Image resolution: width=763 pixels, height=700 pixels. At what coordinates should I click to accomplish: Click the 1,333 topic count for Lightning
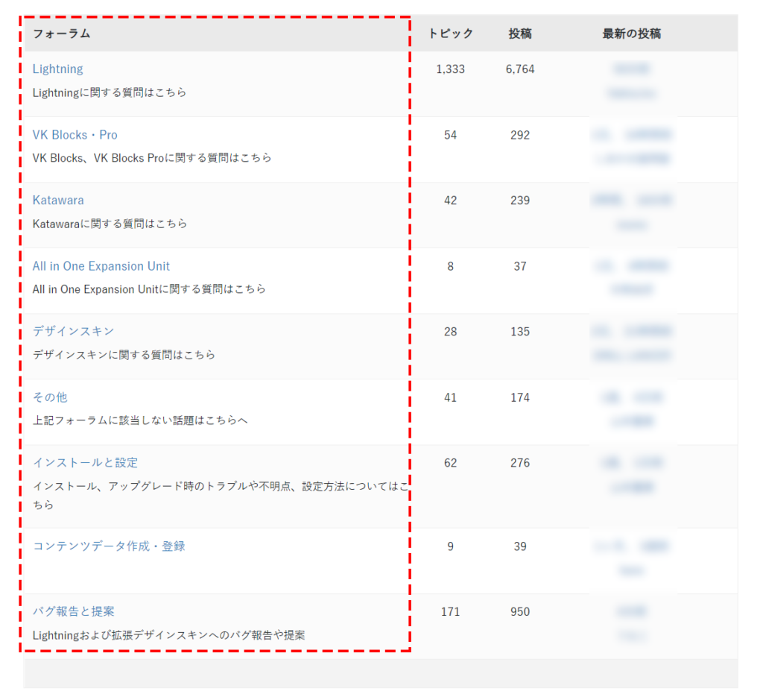tap(450, 69)
